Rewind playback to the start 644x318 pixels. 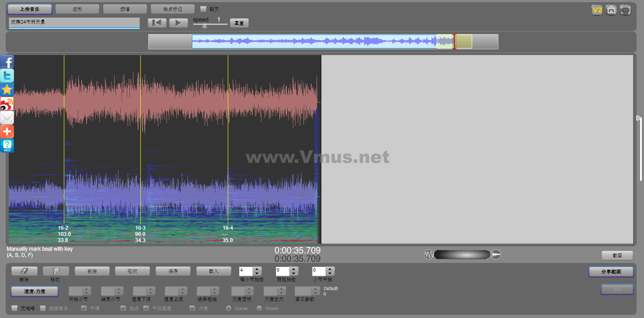point(157,23)
